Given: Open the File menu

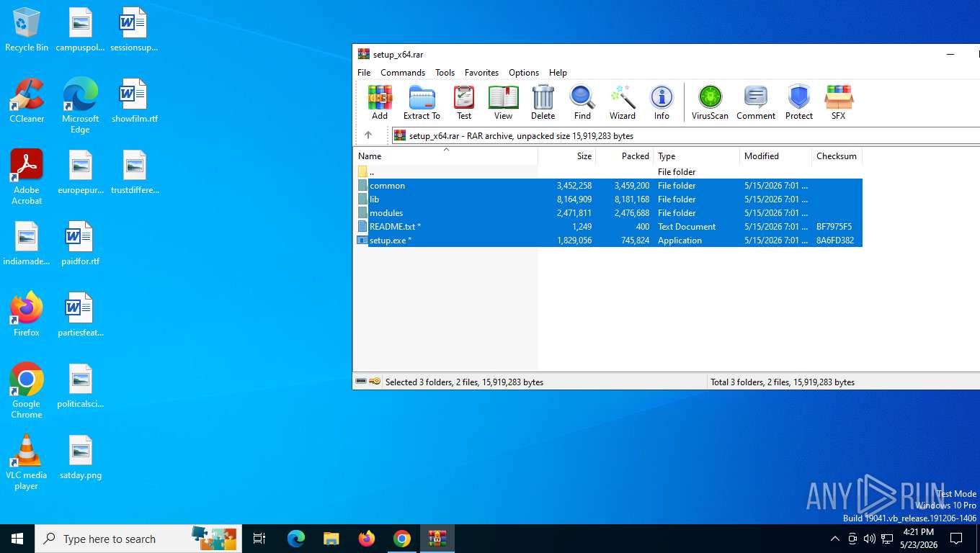Looking at the screenshot, I should click(x=364, y=73).
